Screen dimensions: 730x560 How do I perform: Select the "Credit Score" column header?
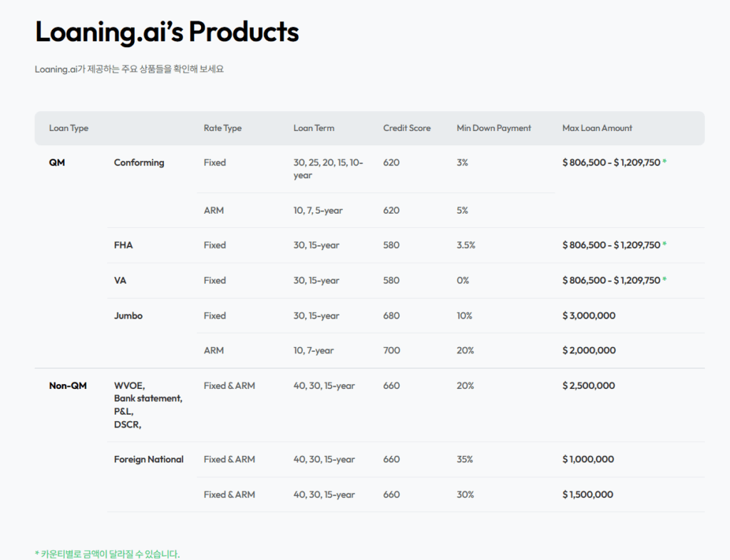407,128
